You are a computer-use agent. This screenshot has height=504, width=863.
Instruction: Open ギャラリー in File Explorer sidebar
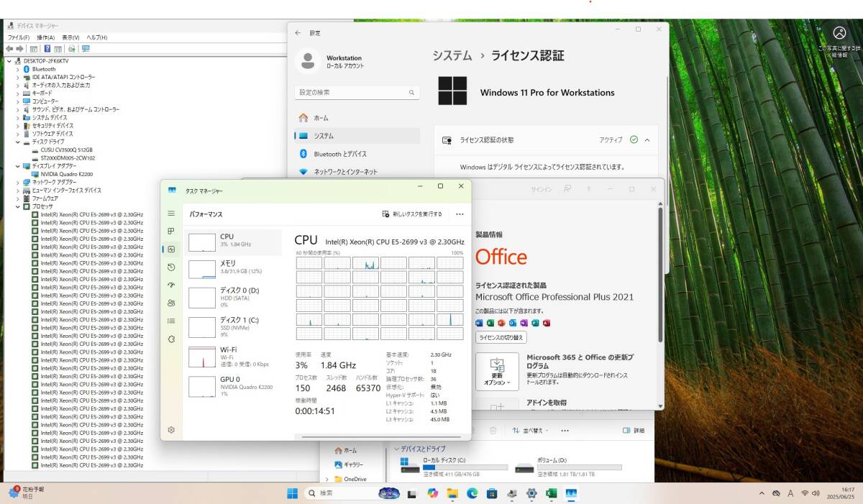(349, 464)
